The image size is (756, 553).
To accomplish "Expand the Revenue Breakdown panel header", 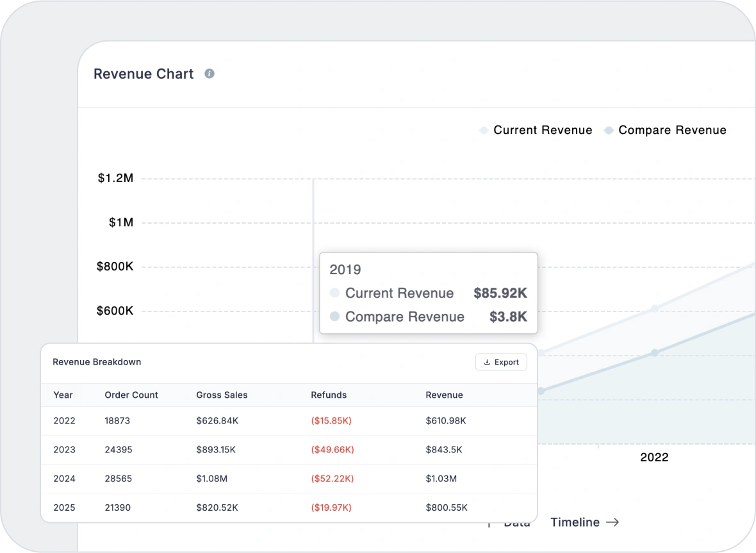I will point(96,362).
